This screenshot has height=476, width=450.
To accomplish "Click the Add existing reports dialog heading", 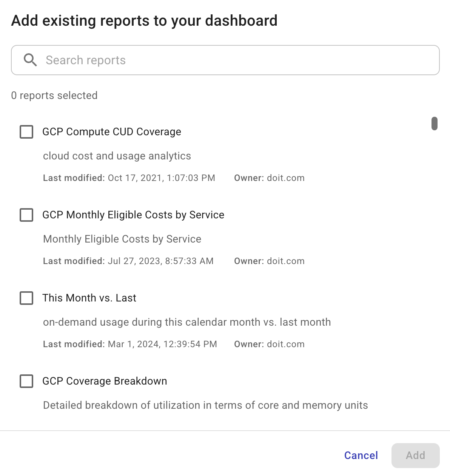I will 145,20.
